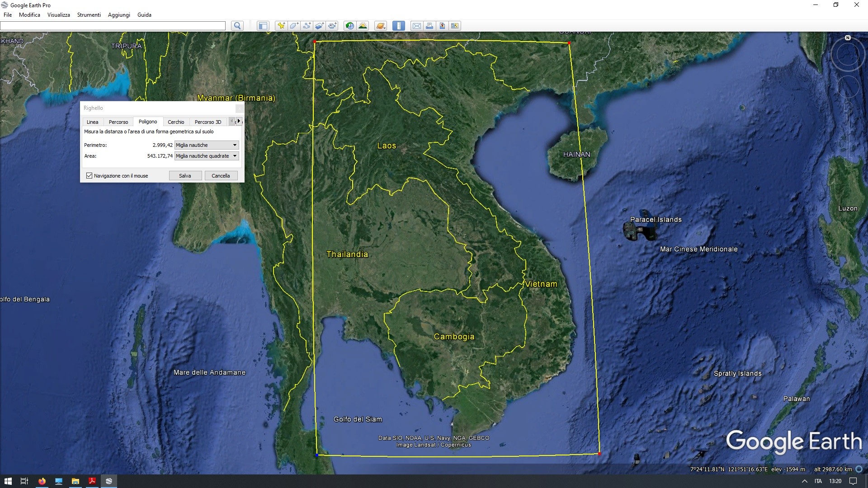Add an image overlay from the toolbar
This screenshot has height=488, width=868.
(x=319, y=26)
